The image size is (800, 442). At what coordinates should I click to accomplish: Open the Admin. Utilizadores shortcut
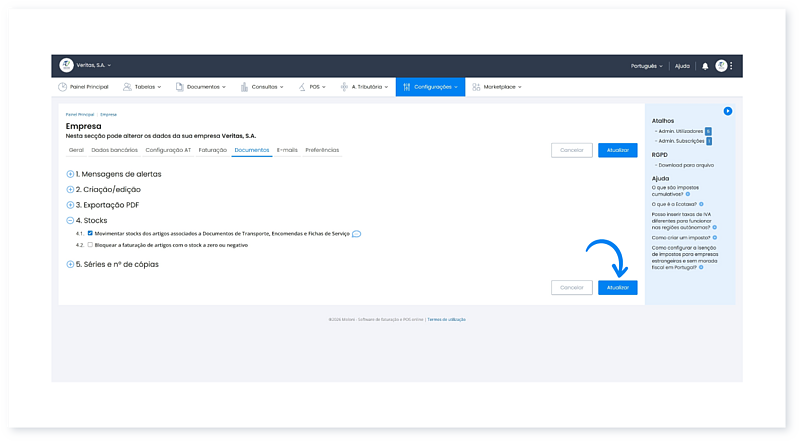(x=681, y=132)
